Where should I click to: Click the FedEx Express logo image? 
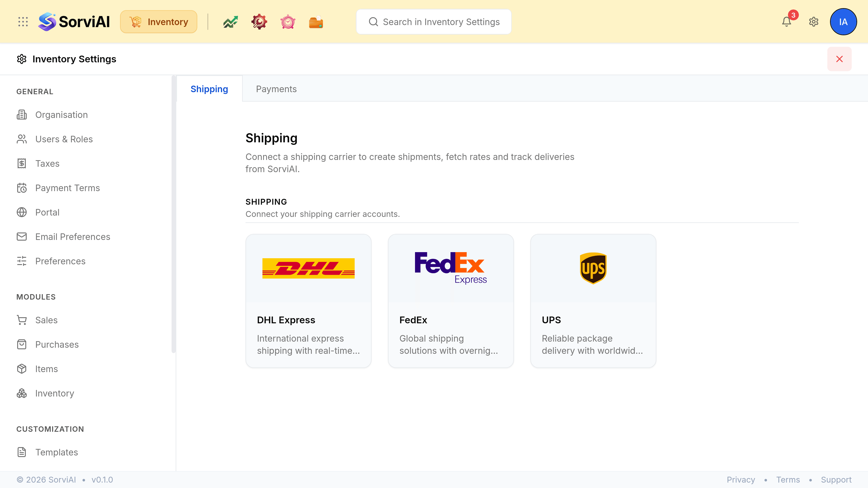[x=451, y=268]
